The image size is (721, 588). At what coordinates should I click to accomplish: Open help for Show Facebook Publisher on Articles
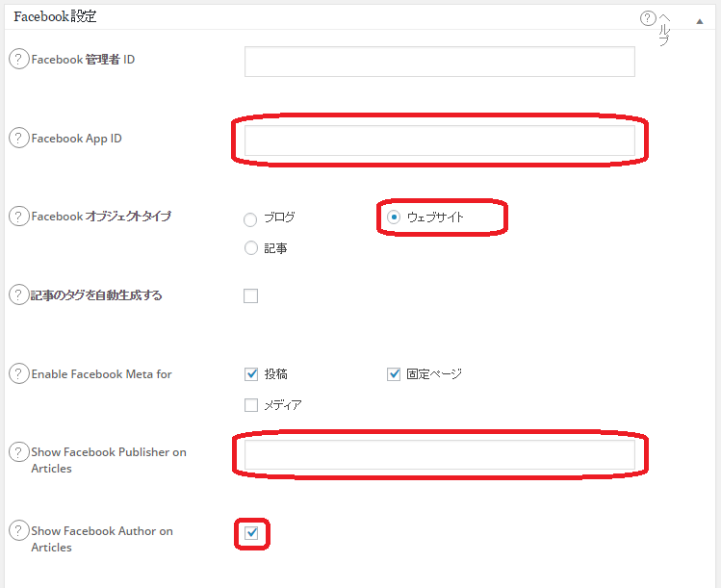point(18,452)
